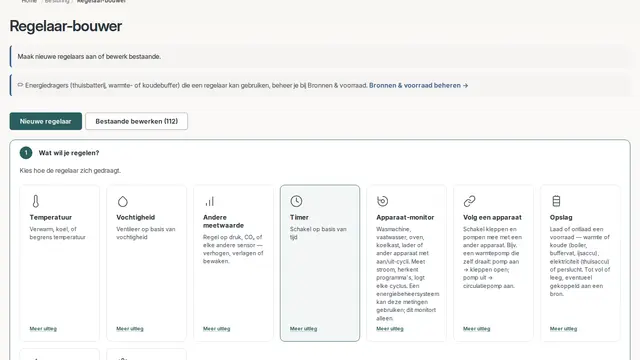
Task: Open Meer uitleg for Timer
Action: (x=303, y=329)
